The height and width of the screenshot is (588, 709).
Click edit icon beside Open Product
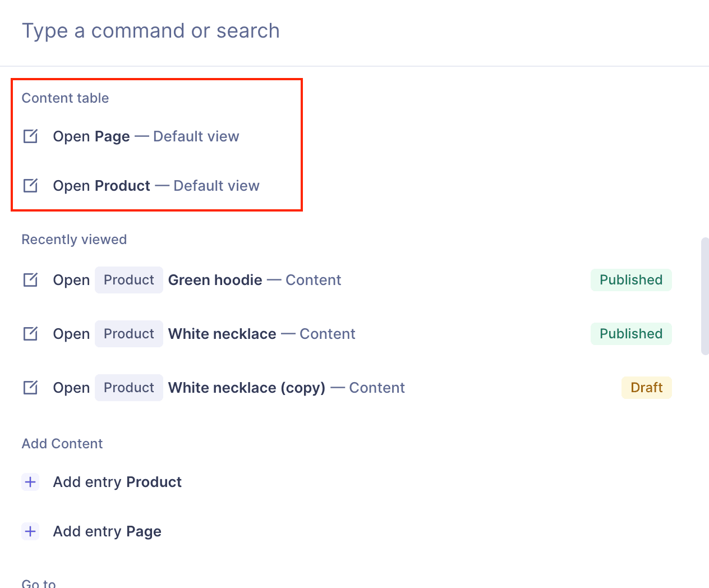(x=30, y=186)
